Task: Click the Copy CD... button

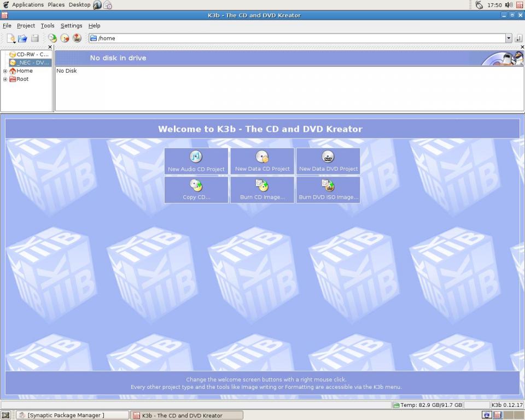Action: click(196, 190)
